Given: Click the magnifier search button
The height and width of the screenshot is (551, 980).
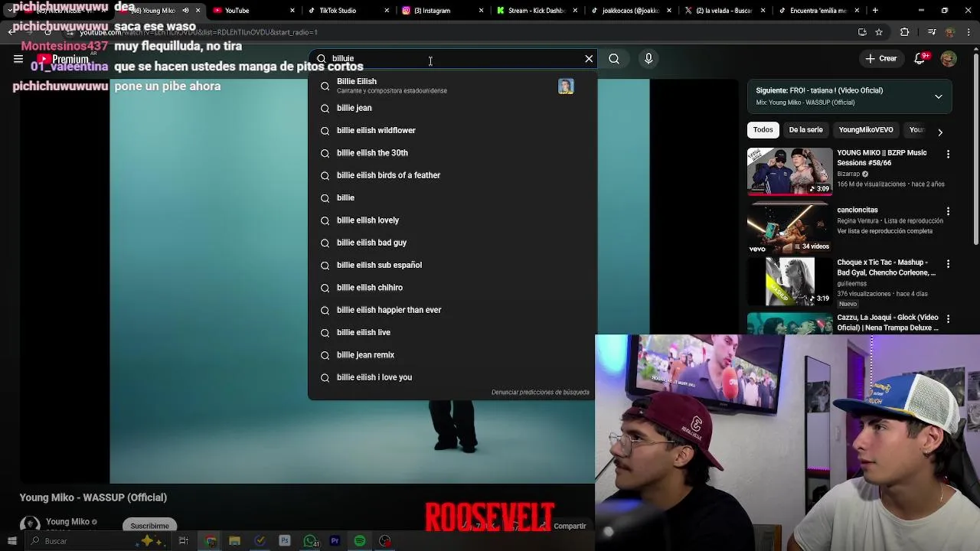Looking at the screenshot, I should [x=614, y=59].
